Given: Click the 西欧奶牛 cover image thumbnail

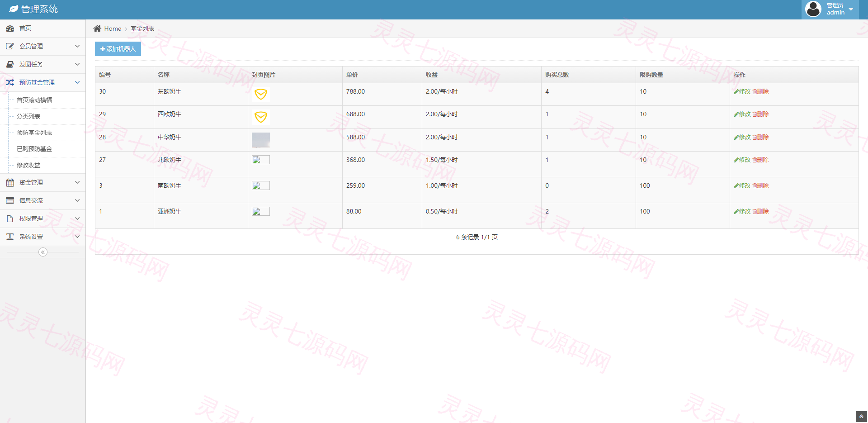Looking at the screenshot, I should point(261,117).
